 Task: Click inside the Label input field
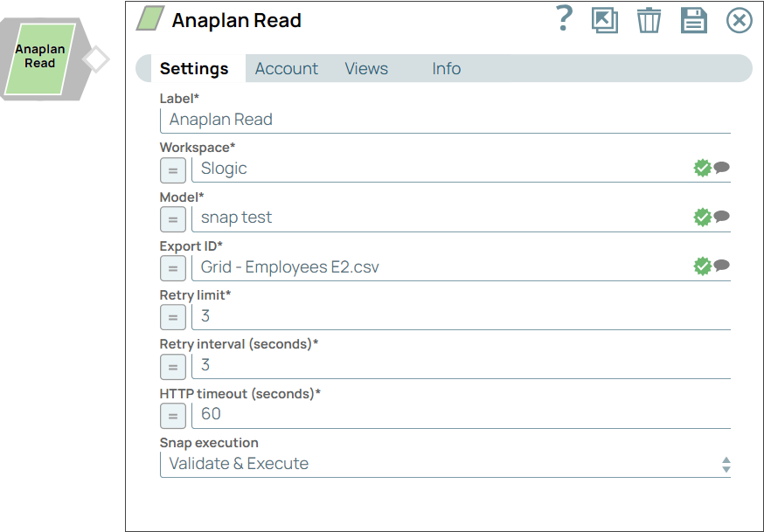tap(393, 120)
